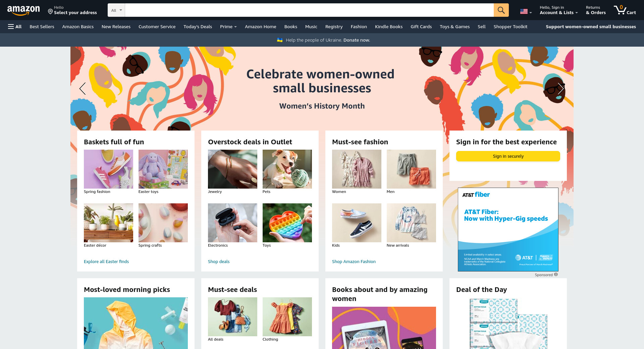This screenshot has width=644, height=349.
Task: Click the Sponsored ad info icon
Action: pos(556,275)
